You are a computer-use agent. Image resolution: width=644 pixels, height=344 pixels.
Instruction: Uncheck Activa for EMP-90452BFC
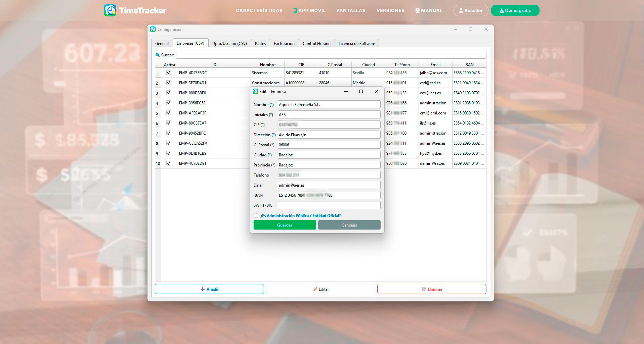click(169, 133)
